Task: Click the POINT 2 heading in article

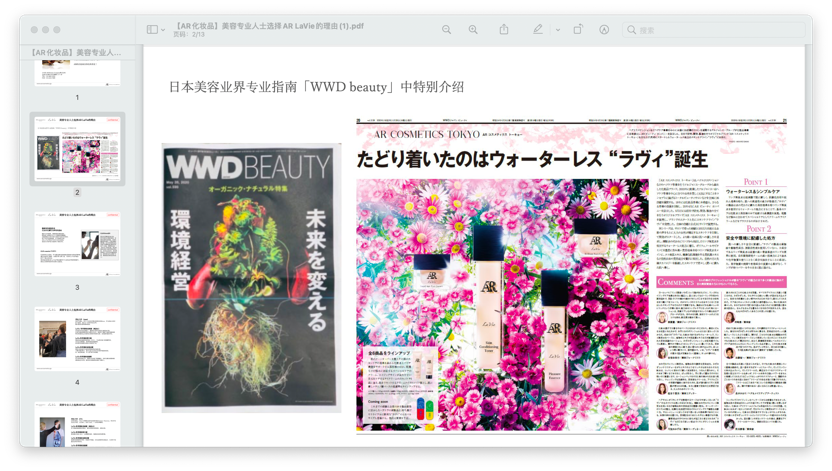Action: (758, 229)
